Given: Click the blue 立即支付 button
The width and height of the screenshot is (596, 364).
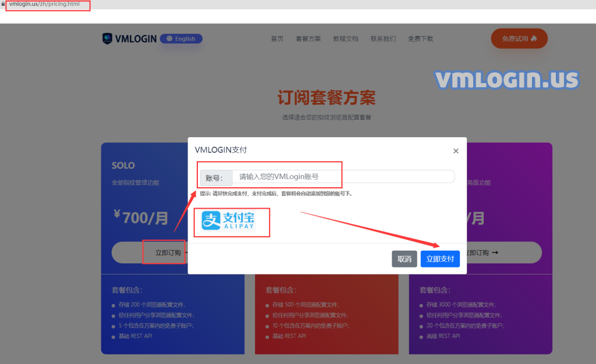Looking at the screenshot, I should (x=440, y=259).
